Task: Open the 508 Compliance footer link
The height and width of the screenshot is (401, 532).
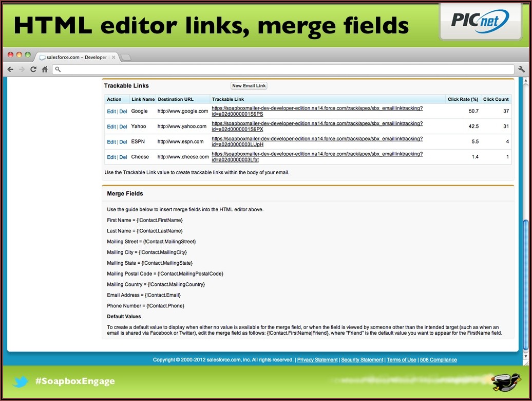Action: (x=439, y=360)
